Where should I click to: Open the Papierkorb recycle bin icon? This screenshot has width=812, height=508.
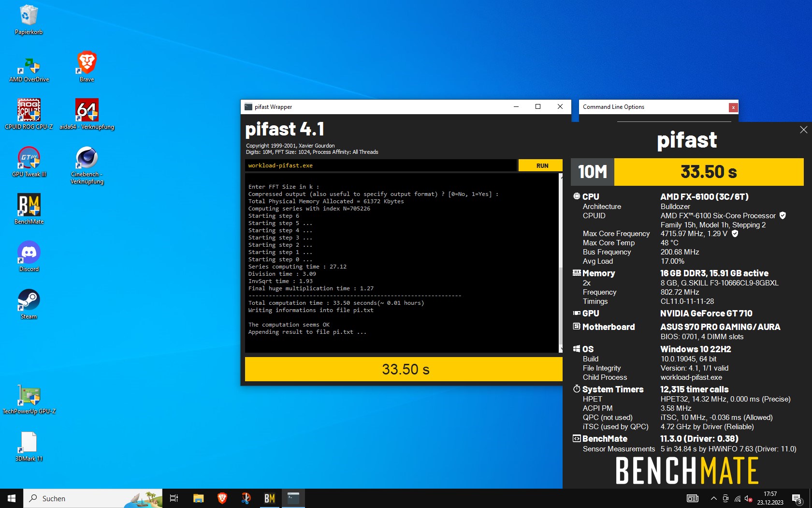(29, 20)
